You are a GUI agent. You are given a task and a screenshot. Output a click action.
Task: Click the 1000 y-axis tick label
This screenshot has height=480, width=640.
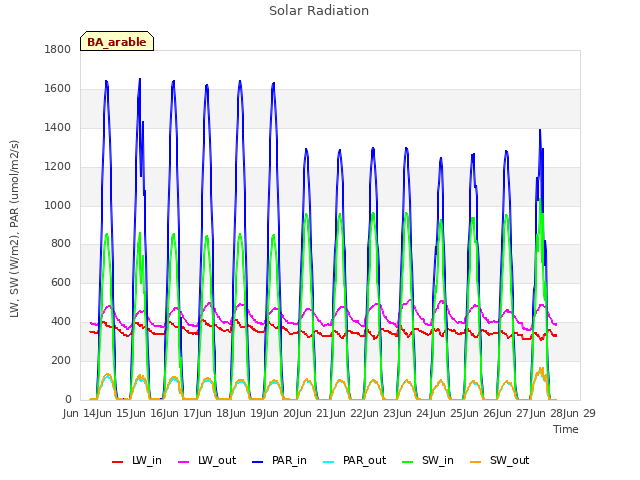[58, 205]
